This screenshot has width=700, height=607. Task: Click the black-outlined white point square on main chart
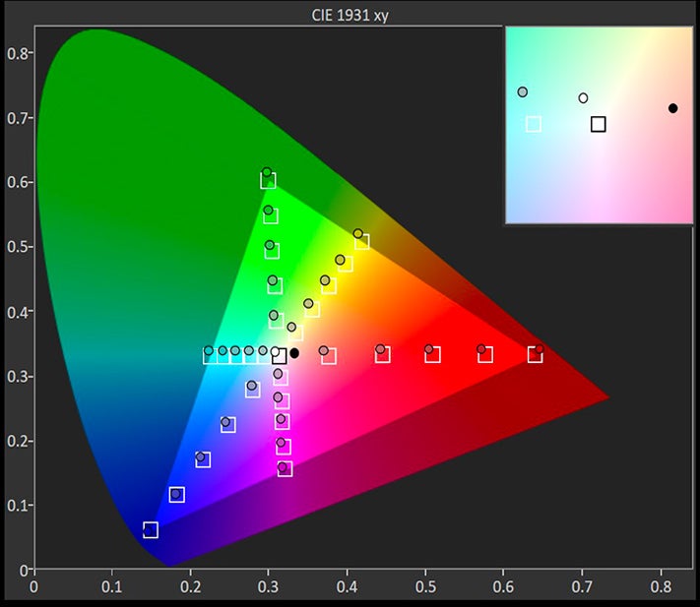click(x=279, y=356)
